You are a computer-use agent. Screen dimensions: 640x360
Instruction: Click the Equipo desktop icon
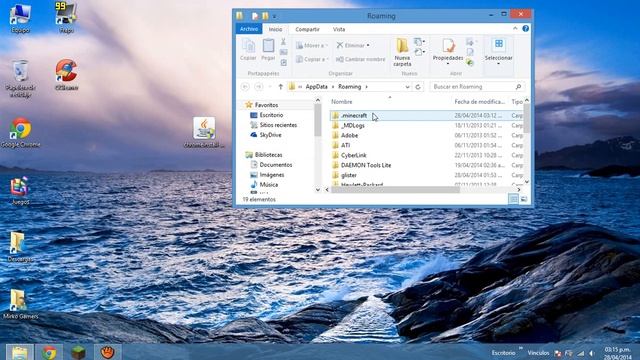point(20,18)
